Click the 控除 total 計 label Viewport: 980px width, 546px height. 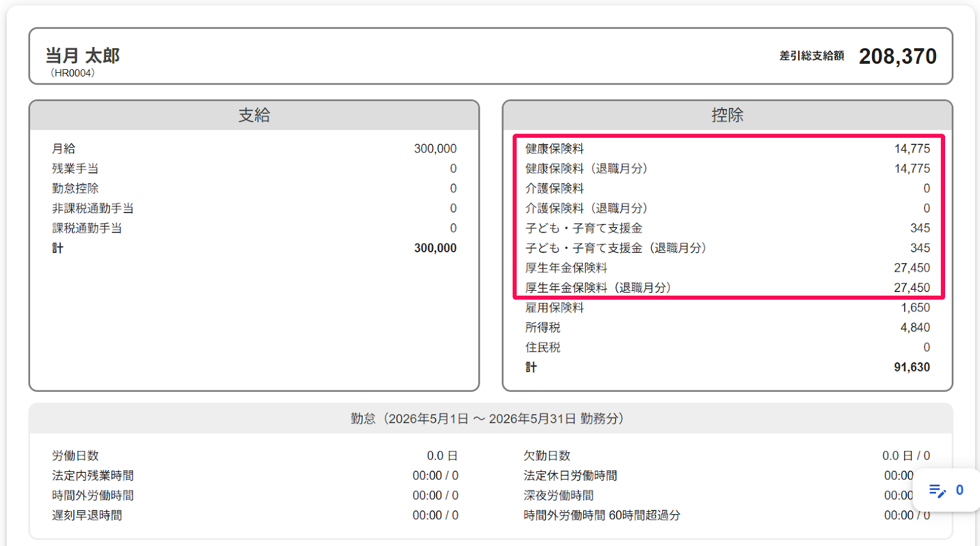tap(531, 367)
